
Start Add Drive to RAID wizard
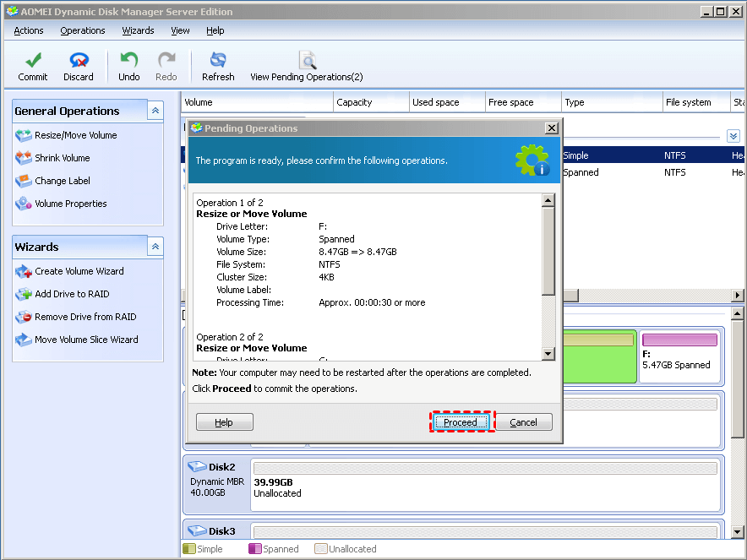tap(71, 294)
